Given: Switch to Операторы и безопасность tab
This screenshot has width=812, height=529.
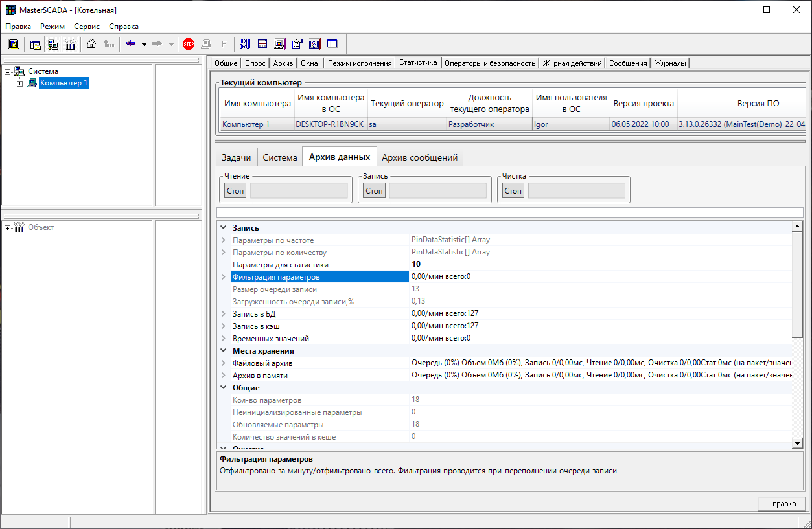Looking at the screenshot, I should pyautogui.click(x=491, y=63).
